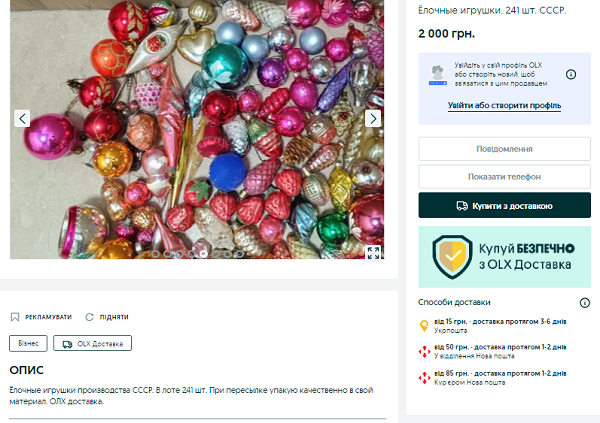The height and width of the screenshot is (423, 600).
Task: Advance to next photo with right arrow
Action: click(373, 119)
